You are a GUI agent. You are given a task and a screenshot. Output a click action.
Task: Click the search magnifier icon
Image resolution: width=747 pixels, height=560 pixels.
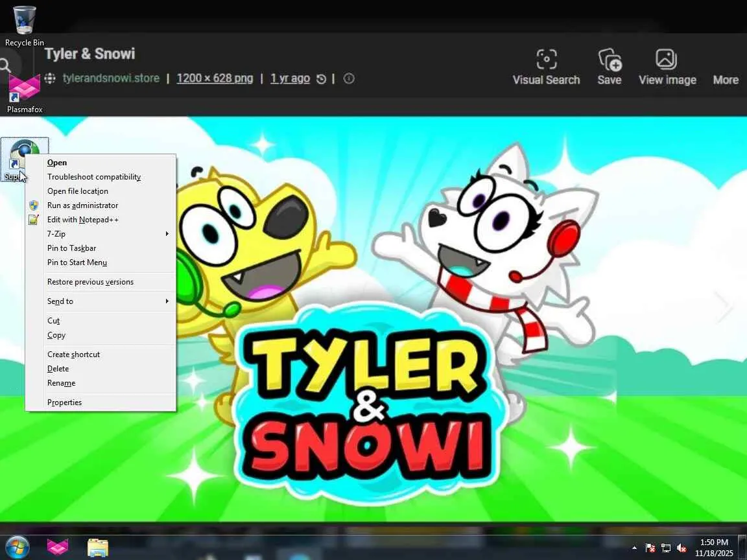click(5, 65)
